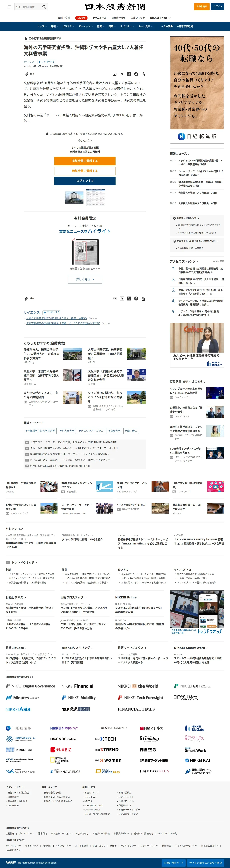Click the footer お問い合わせ button
This screenshot has height=868, width=230.
tap(174, 863)
